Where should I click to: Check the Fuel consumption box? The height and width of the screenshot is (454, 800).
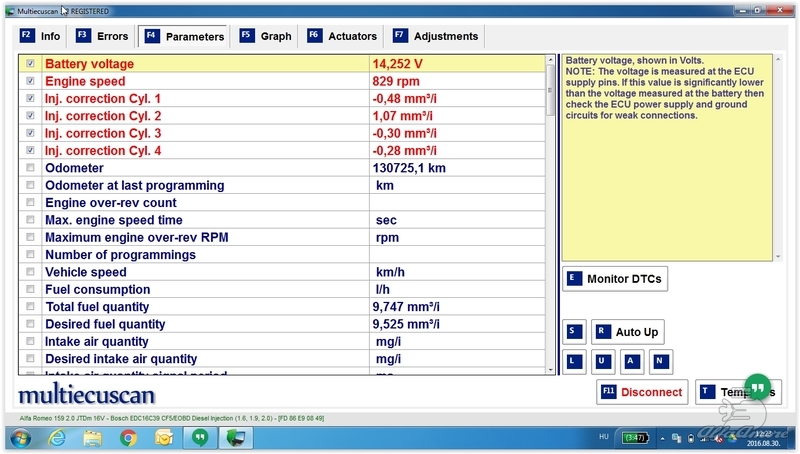tap(30, 289)
